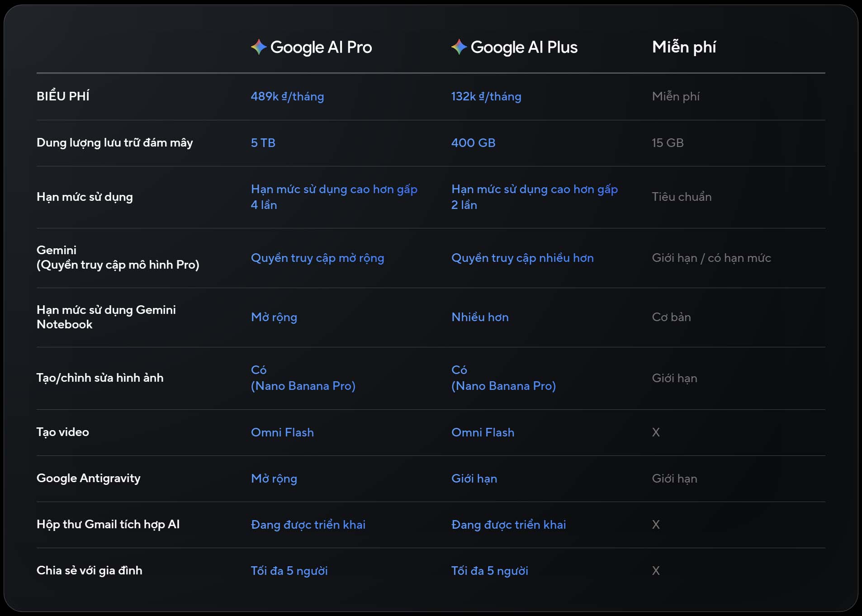Select 'Tối đa 5 người' under Google AI Pro
The height and width of the screenshot is (616, 862).
(289, 571)
